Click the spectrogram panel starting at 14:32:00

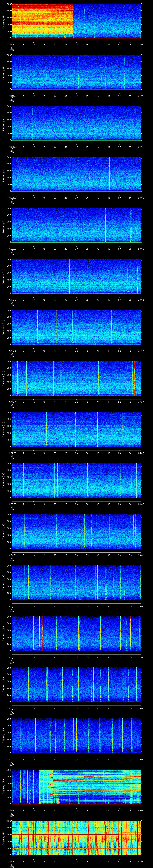point(76,429)
